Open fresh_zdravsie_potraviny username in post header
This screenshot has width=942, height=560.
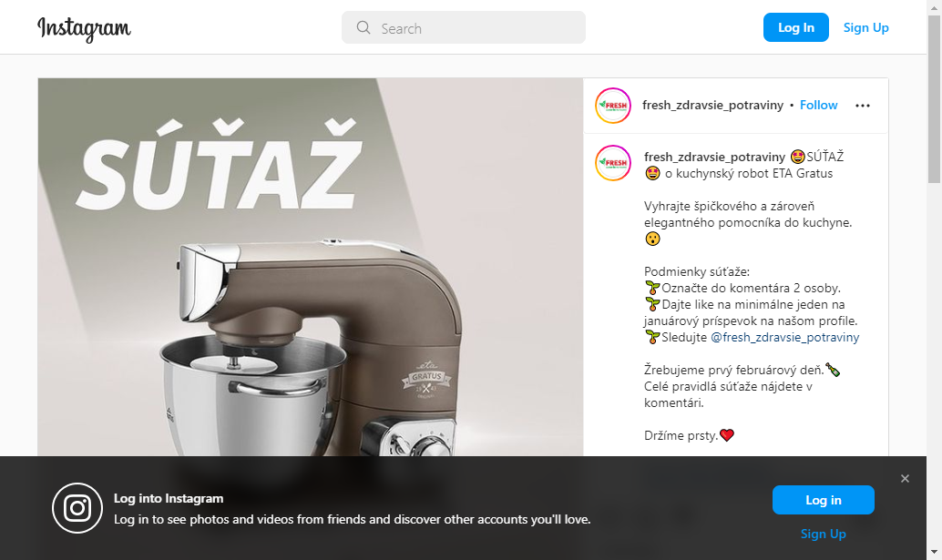[712, 105]
